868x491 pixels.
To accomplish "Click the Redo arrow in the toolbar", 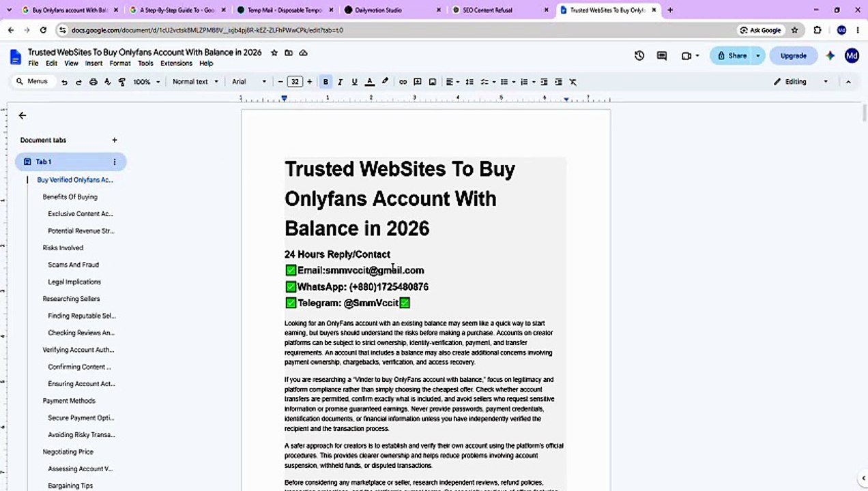I will coord(78,82).
